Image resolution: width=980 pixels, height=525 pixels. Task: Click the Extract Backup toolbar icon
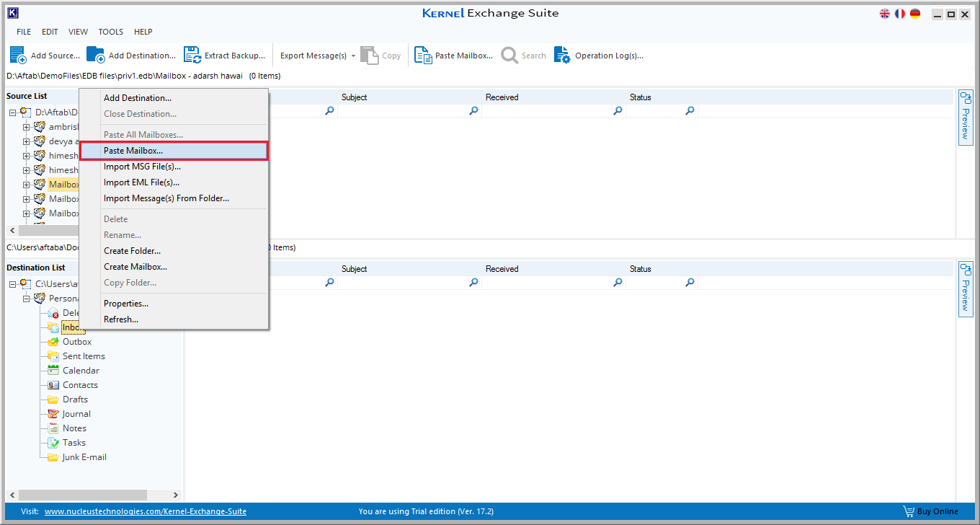pyautogui.click(x=192, y=55)
